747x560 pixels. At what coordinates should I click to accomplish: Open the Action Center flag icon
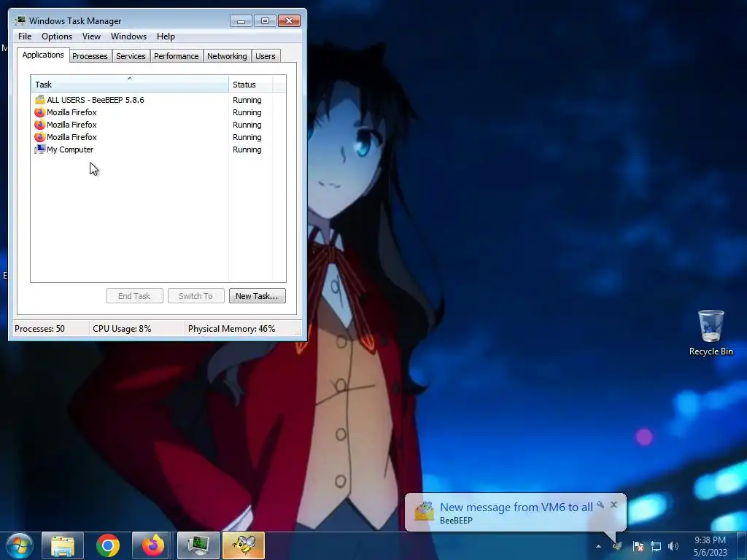[x=638, y=546]
